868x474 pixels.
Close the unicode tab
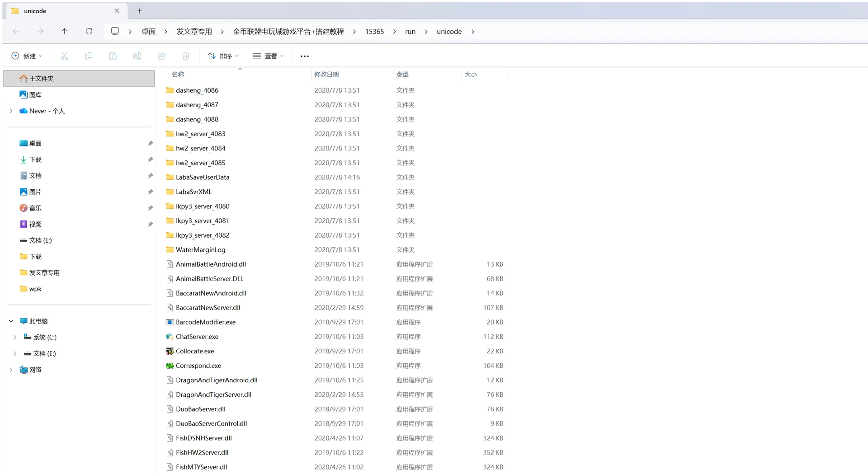[x=117, y=10]
